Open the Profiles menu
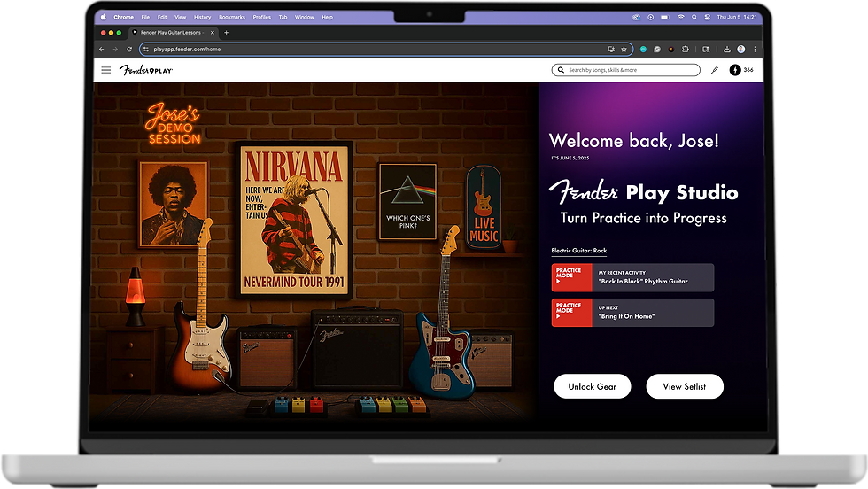Viewport: 868px width, 489px height. click(262, 17)
